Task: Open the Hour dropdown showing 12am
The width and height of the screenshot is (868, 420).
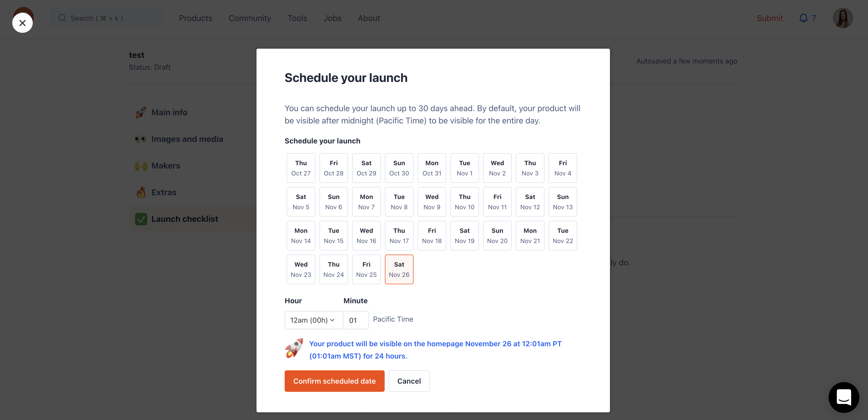Action: tap(313, 320)
